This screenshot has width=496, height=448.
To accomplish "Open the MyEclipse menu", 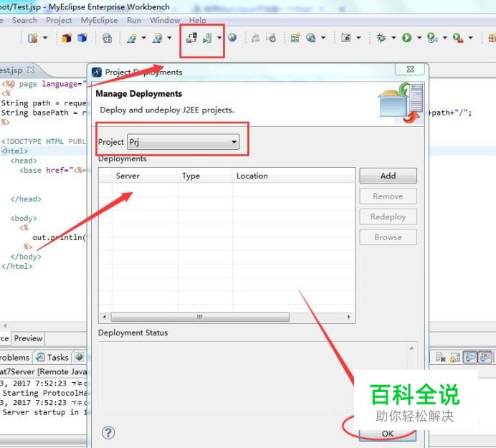I will pyautogui.click(x=100, y=20).
